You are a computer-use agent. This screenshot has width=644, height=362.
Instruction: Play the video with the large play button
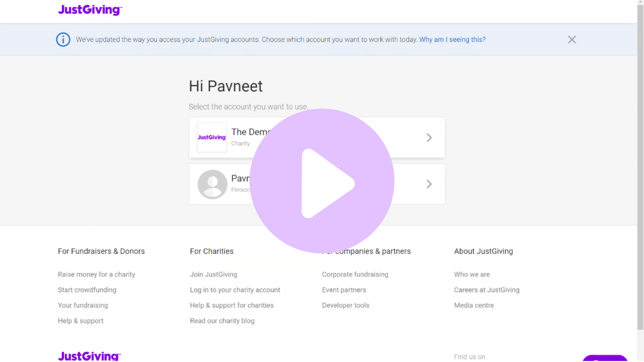click(322, 181)
